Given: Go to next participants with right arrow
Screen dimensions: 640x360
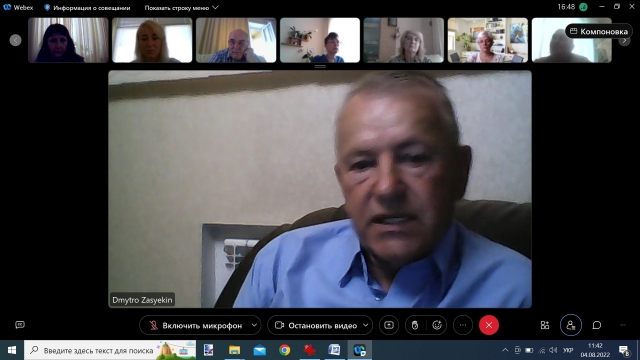Looking at the screenshot, I should point(624,40).
